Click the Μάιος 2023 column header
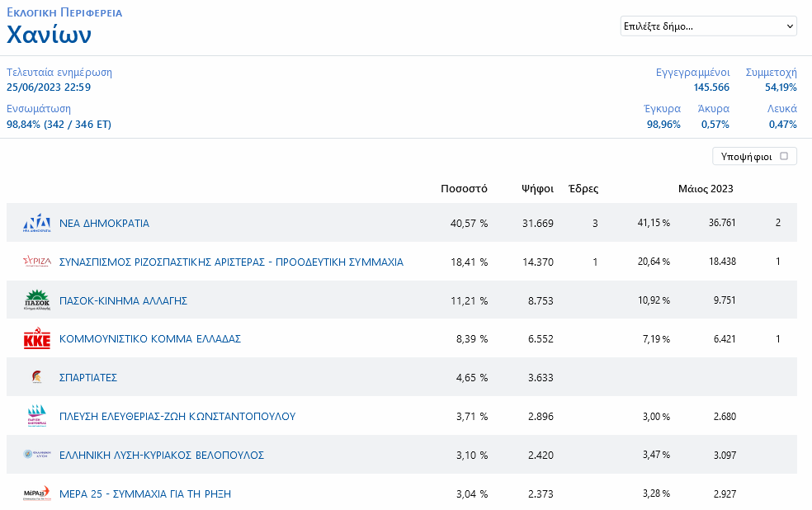The image size is (812, 510). point(706,188)
